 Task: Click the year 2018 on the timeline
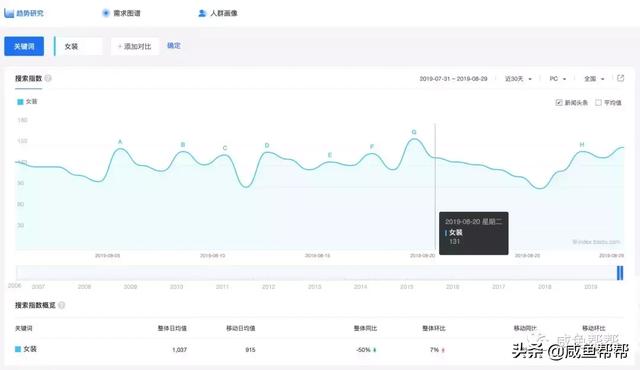tap(544, 287)
